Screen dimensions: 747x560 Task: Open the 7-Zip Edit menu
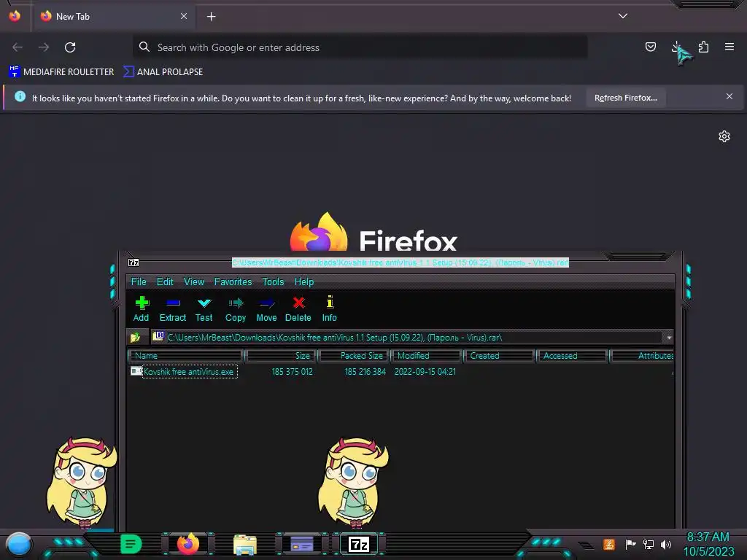(x=165, y=282)
